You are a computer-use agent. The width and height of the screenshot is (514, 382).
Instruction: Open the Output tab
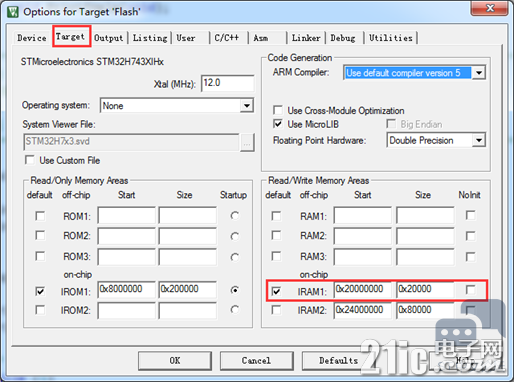click(108, 38)
